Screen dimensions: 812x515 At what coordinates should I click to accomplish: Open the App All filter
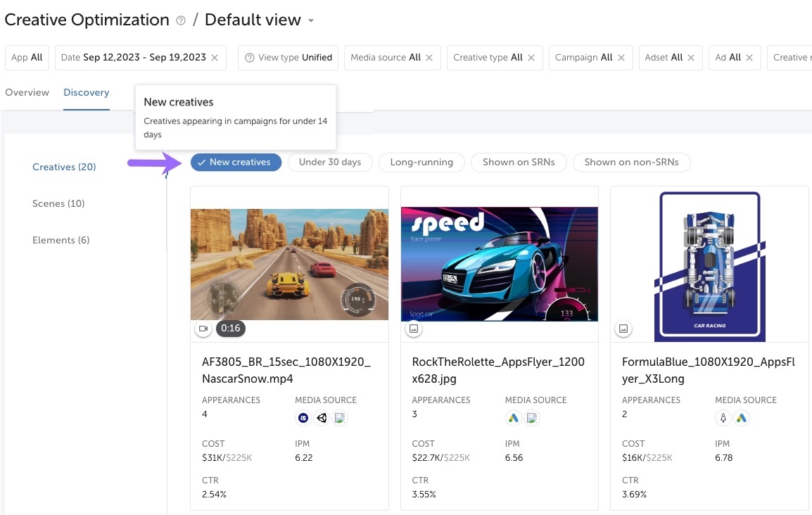[27, 58]
